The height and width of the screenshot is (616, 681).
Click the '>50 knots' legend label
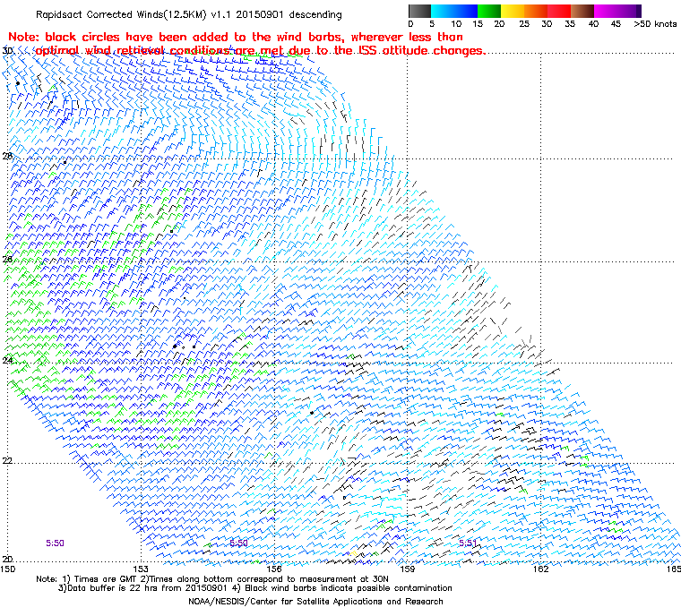tap(655, 24)
